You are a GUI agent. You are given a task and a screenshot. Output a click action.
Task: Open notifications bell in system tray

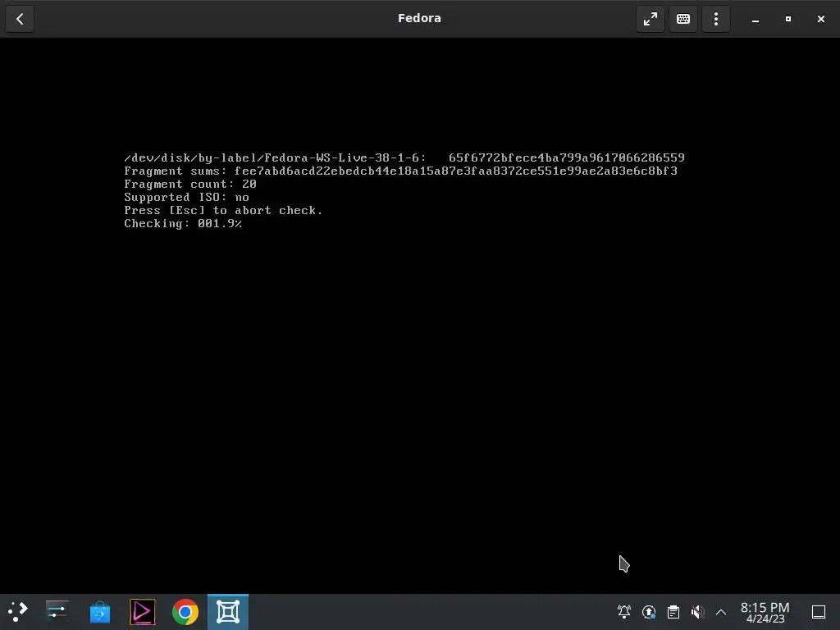[x=624, y=612]
